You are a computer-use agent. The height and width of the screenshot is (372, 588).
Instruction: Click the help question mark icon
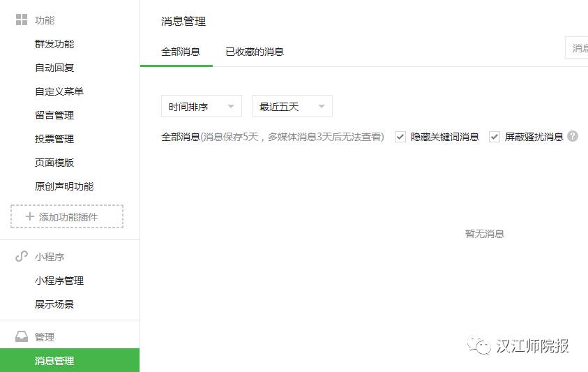pyautogui.click(x=573, y=136)
